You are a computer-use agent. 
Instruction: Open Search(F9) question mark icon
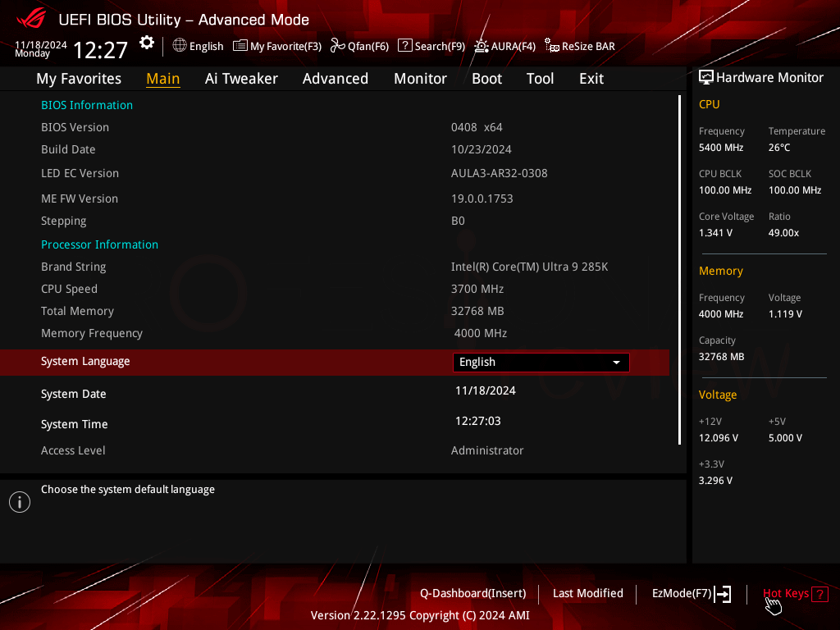(x=405, y=46)
